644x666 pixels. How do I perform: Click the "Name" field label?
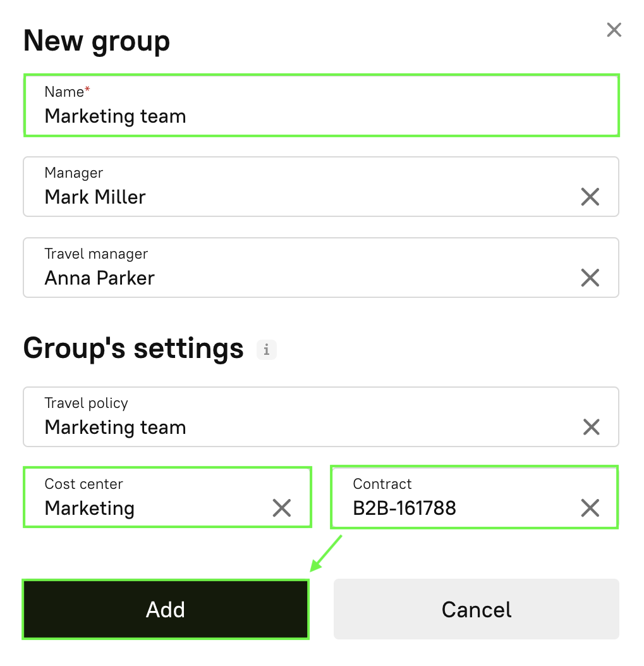pyautogui.click(x=64, y=92)
